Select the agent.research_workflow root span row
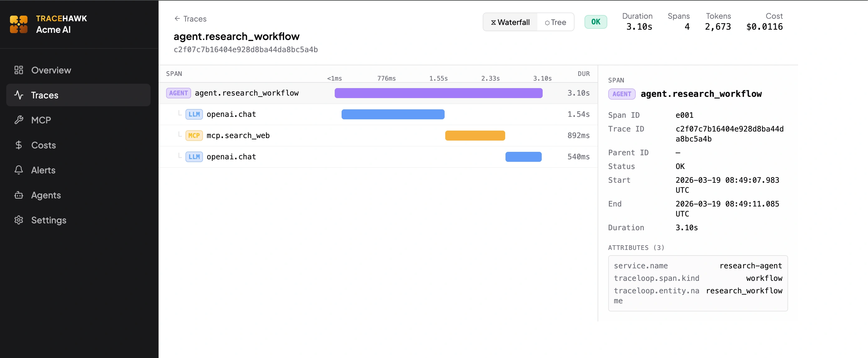 click(x=247, y=93)
